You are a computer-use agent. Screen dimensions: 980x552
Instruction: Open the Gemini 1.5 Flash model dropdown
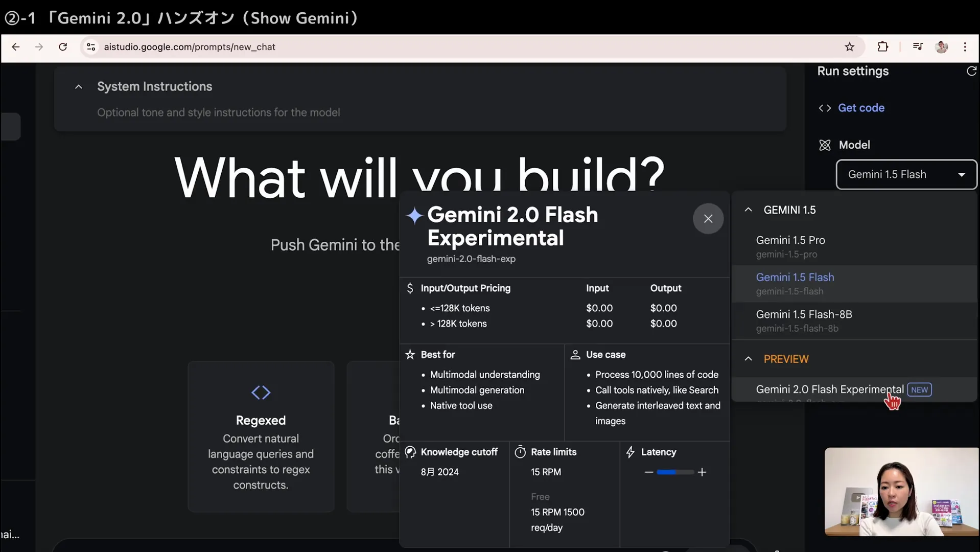click(x=906, y=174)
